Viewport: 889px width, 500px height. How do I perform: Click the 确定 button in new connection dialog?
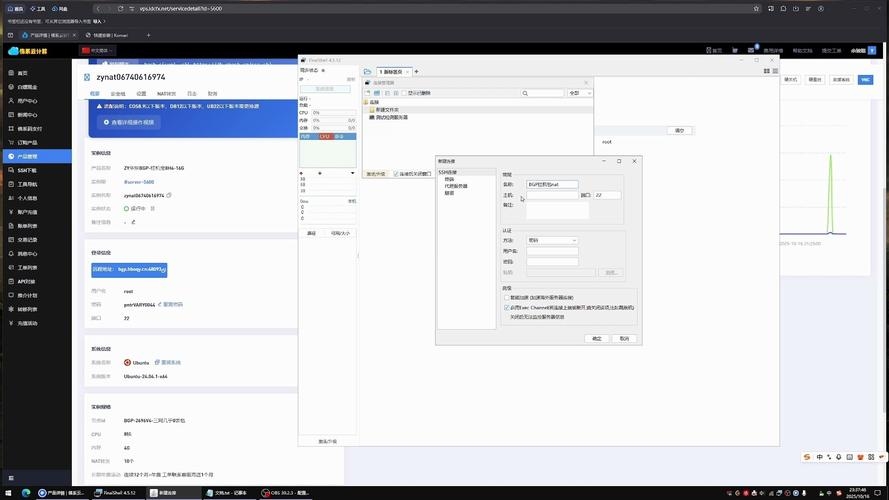(597, 338)
